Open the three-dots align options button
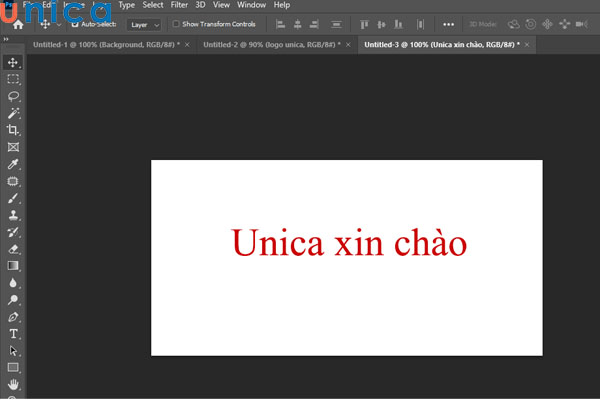This screenshot has width=600, height=400. point(447,23)
